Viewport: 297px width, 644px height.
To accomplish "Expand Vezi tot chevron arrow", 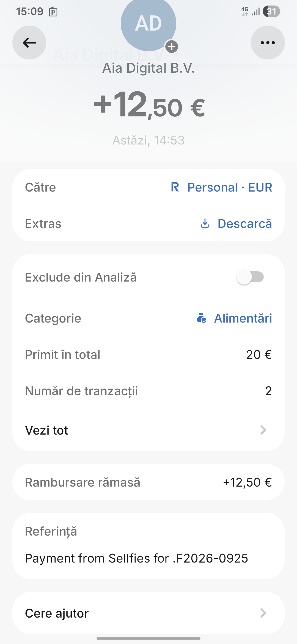I will click(x=263, y=430).
